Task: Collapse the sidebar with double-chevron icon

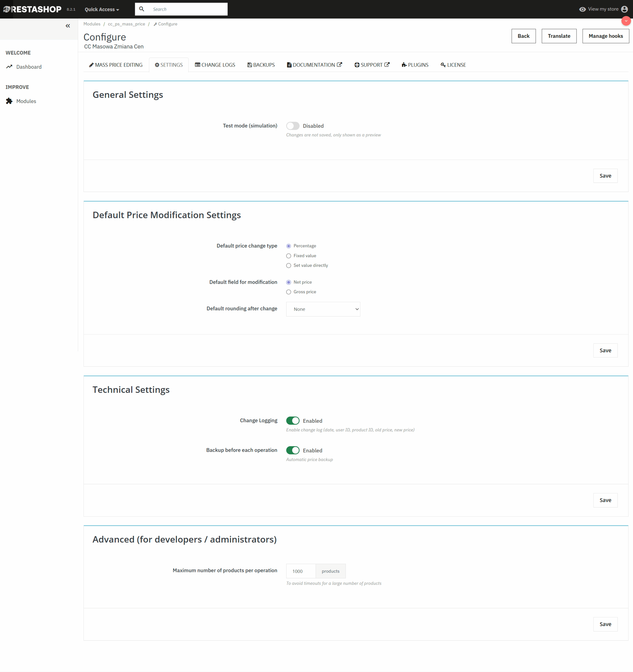Action: [x=68, y=26]
